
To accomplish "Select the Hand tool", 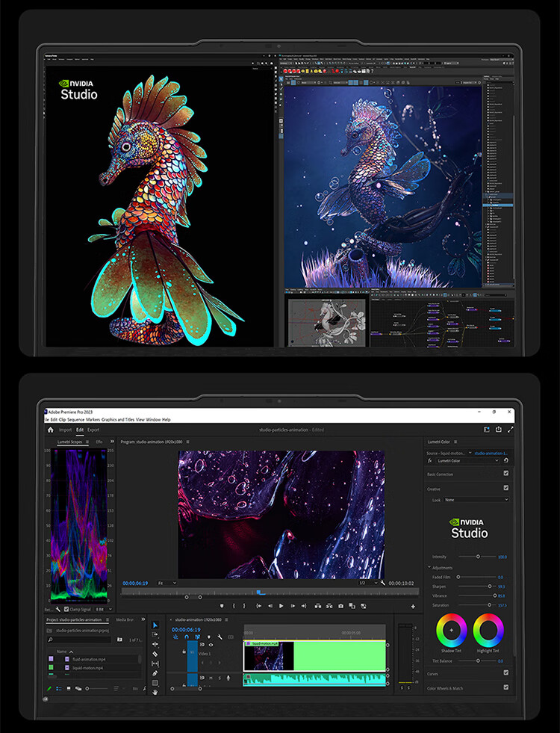I will coord(155,692).
